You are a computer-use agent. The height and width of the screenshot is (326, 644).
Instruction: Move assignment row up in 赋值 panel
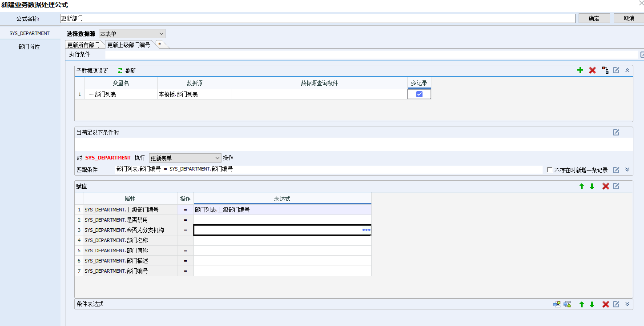[581, 186]
